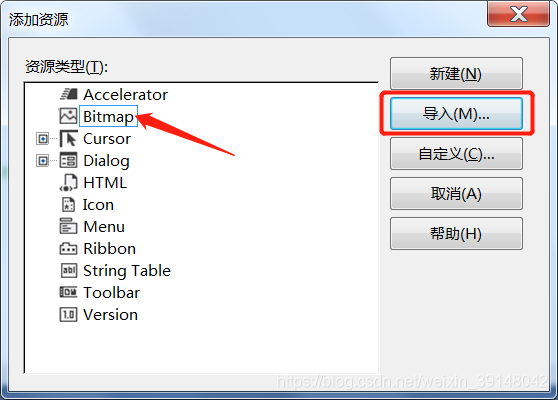The image size is (558, 400).
Task: Click the Version 1.0 icon
Action: [68, 315]
